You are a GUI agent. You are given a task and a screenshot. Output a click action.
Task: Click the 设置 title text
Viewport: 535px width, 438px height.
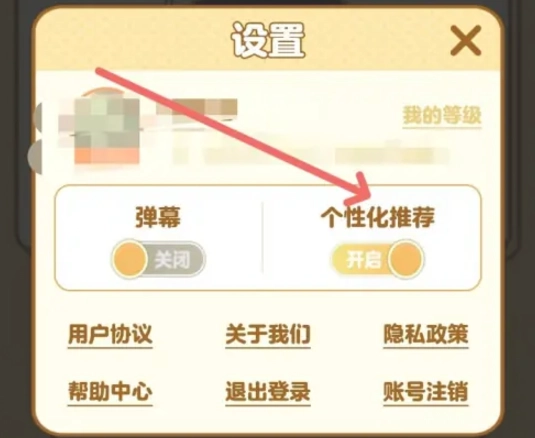(268, 40)
